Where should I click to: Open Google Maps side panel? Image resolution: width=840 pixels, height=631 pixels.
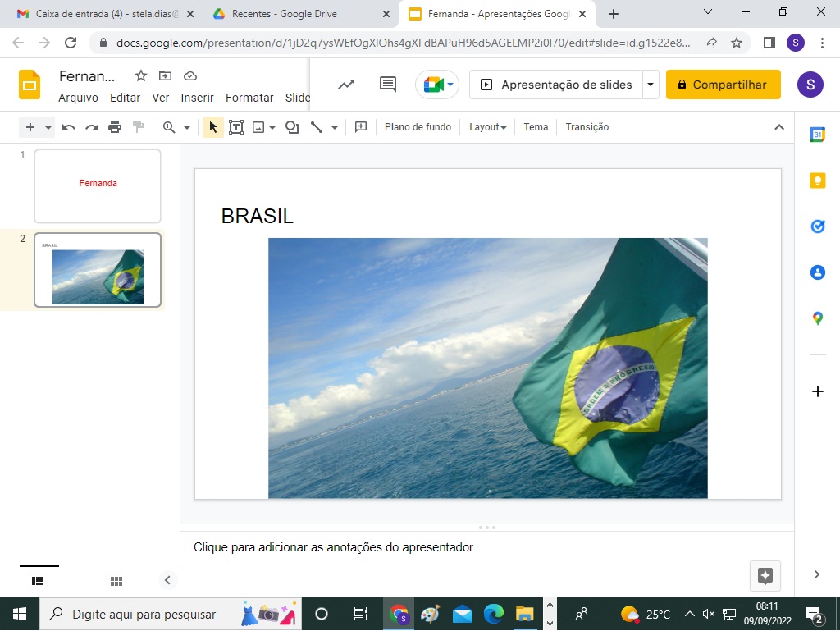click(818, 318)
